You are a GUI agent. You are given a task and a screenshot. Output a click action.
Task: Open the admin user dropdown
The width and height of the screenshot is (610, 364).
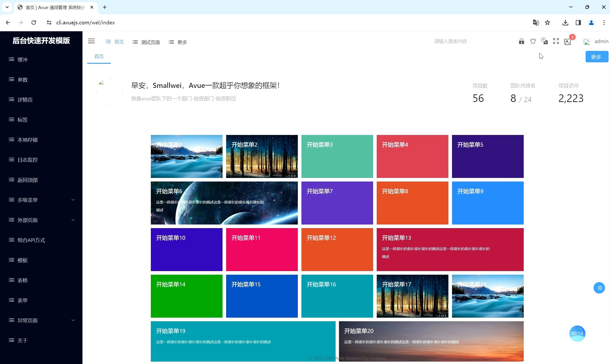(601, 41)
